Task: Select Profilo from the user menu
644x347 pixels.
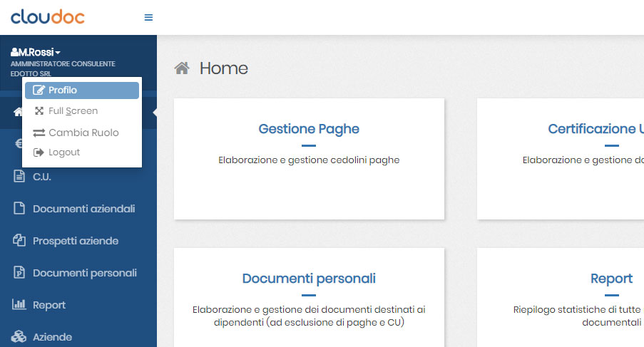Action: (x=81, y=90)
